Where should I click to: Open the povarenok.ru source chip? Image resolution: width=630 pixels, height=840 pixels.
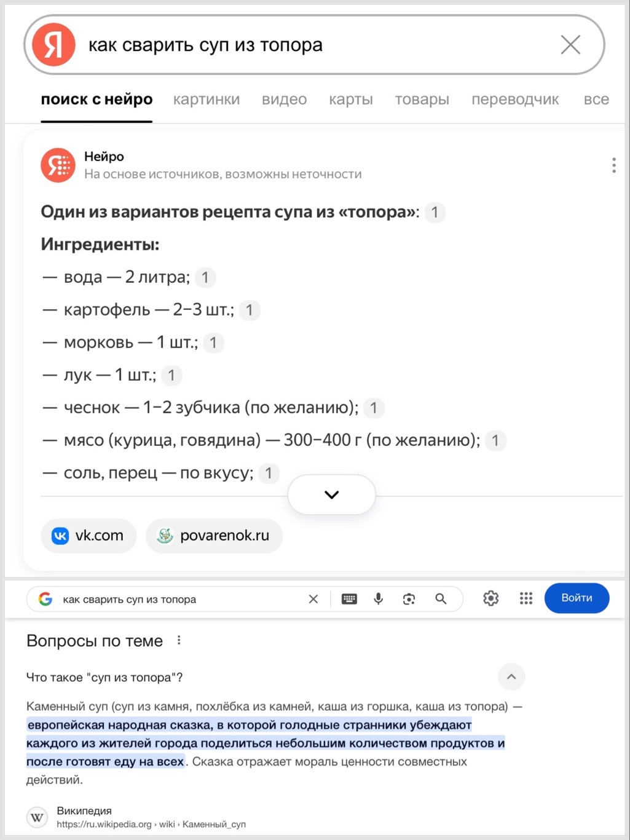click(x=214, y=536)
